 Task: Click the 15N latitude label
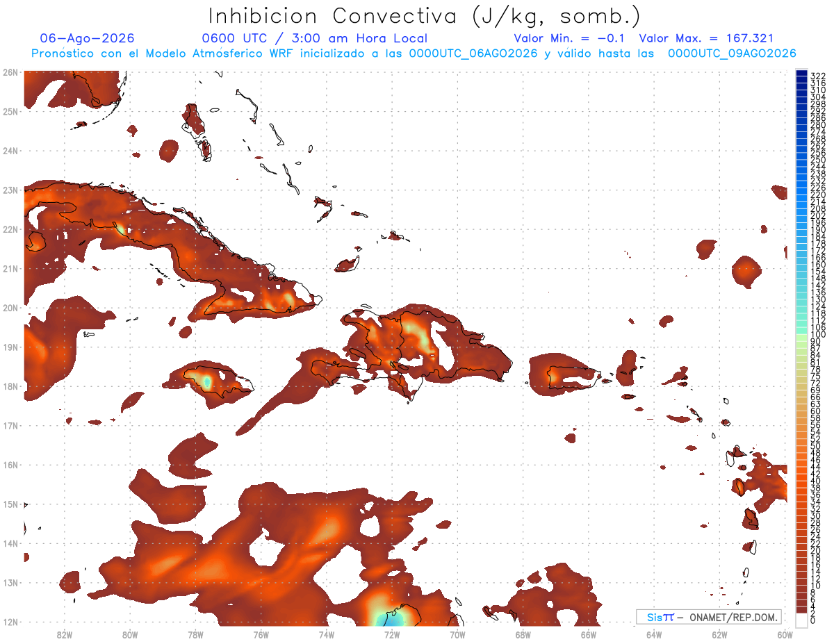pos(10,504)
